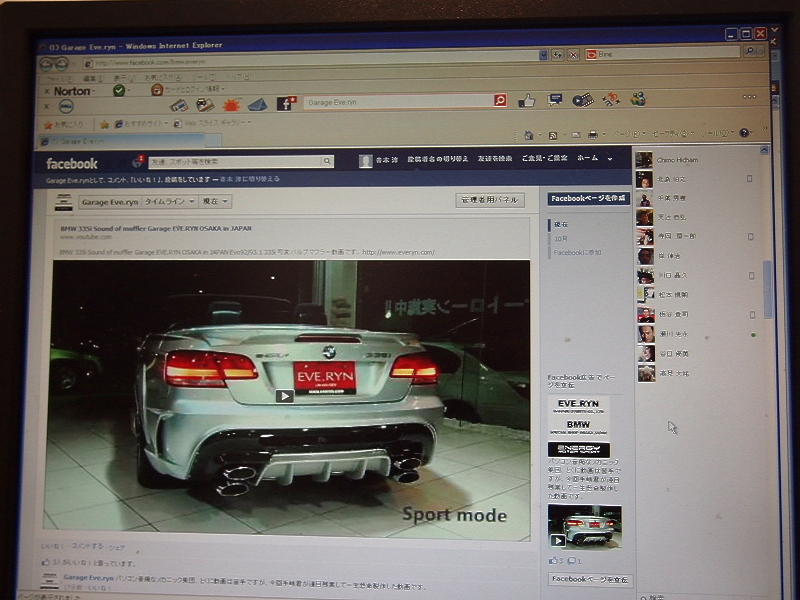
Task: Click the Facebookページを作成 button
Action: 588,198
